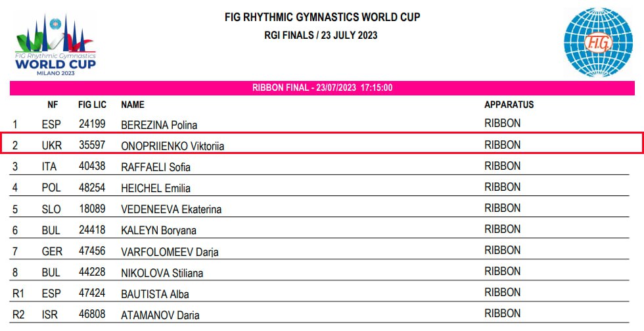Select highlighted ONOPRIIENKO Viktoriia row
Screen dimensions: 644x331
tap(322, 143)
